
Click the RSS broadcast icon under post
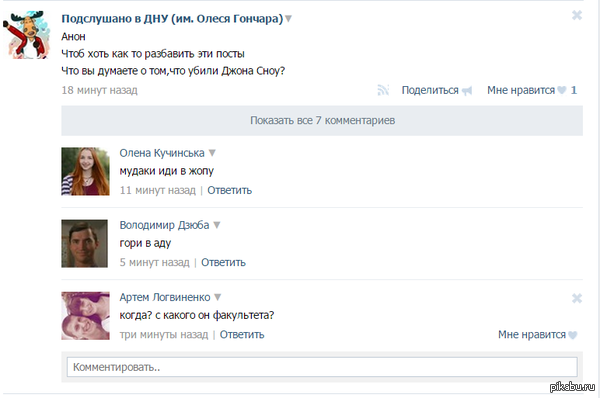(x=383, y=90)
